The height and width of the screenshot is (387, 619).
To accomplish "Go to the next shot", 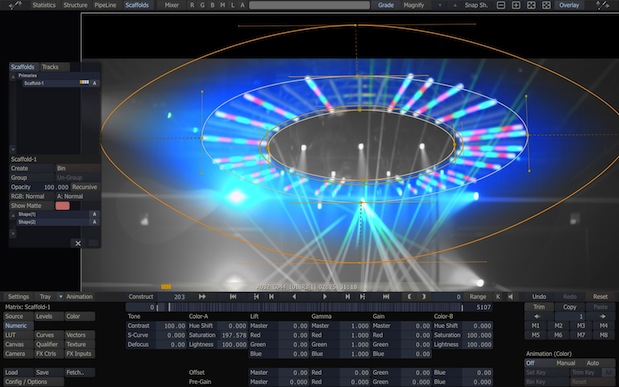I will click(x=362, y=297).
